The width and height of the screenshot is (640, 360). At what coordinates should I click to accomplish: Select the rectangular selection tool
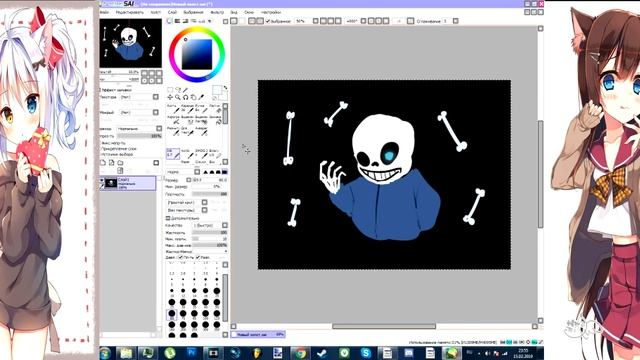tap(170, 90)
